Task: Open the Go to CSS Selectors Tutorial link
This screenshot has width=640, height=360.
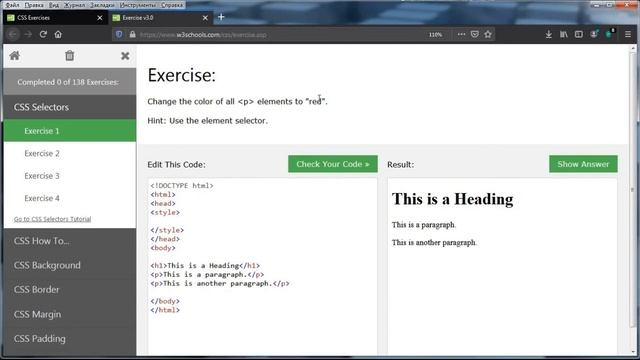Action: tap(52, 219)
